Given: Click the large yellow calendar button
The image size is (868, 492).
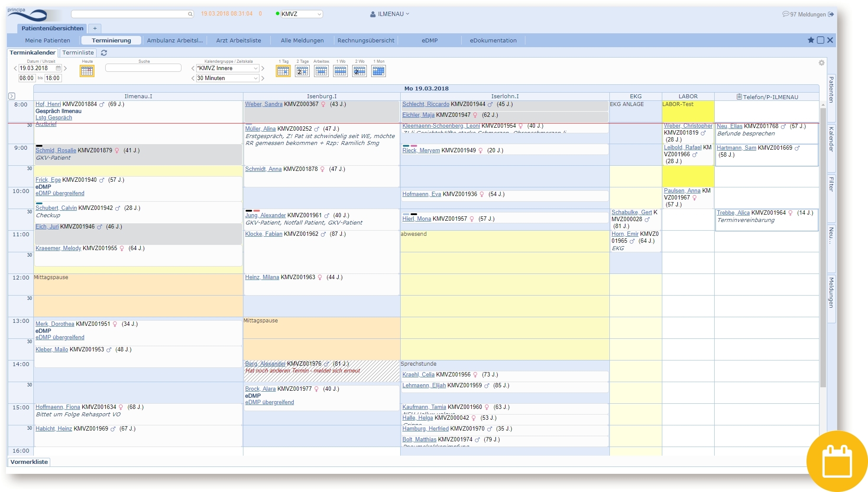Looking at the screenshot, I should pyautogui.click(x=837, y=461).
